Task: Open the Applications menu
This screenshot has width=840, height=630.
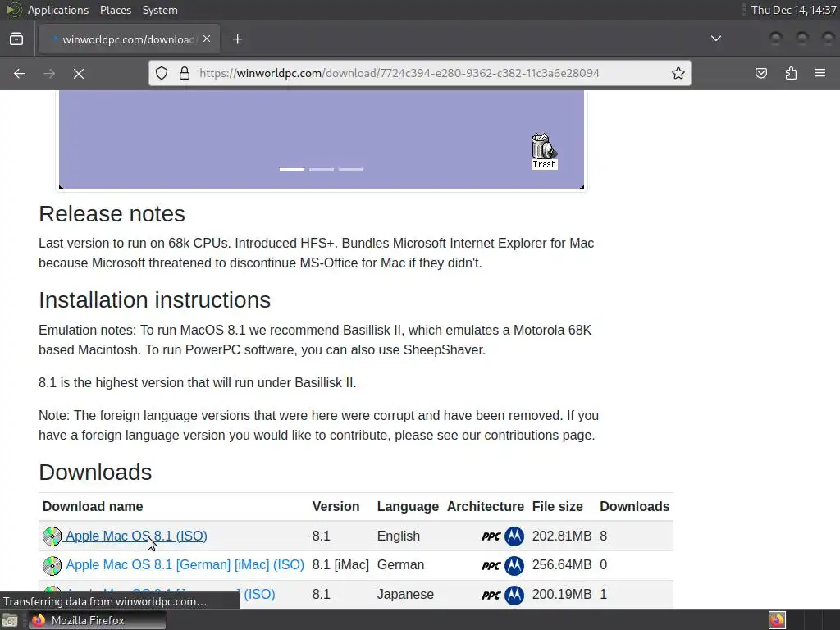Action: pyautogui.click(x=58, y=10)
